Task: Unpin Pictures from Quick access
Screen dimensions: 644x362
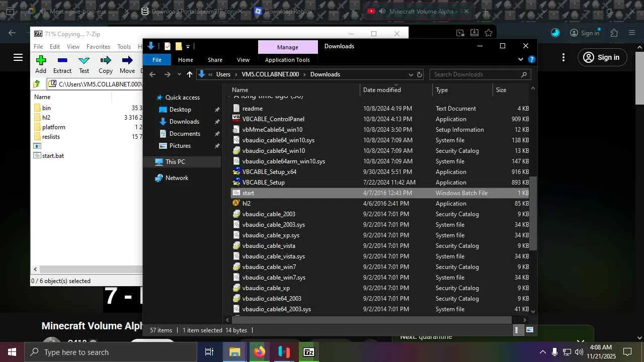Action: [x=217, y=146]
